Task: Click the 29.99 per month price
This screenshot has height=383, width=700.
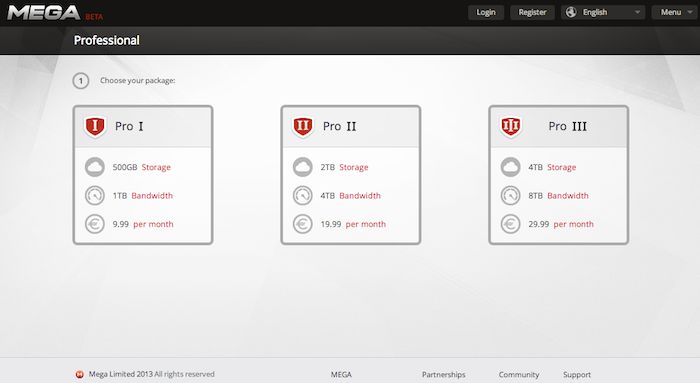Action: coord(561,224)
